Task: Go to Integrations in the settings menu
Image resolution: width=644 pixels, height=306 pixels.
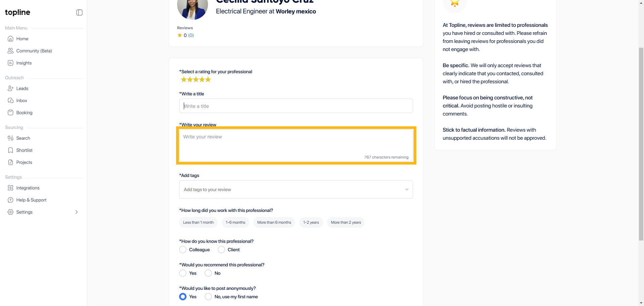Action: [x=28, y=188]
